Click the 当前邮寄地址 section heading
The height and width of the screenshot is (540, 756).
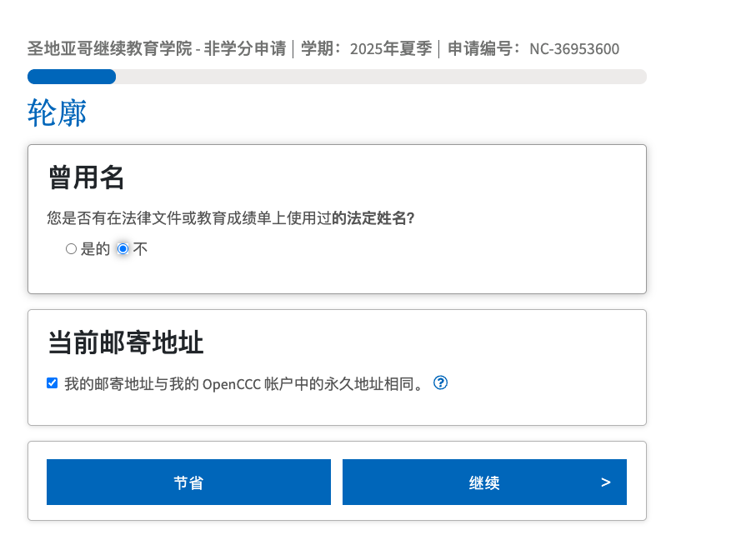(126, 342)
